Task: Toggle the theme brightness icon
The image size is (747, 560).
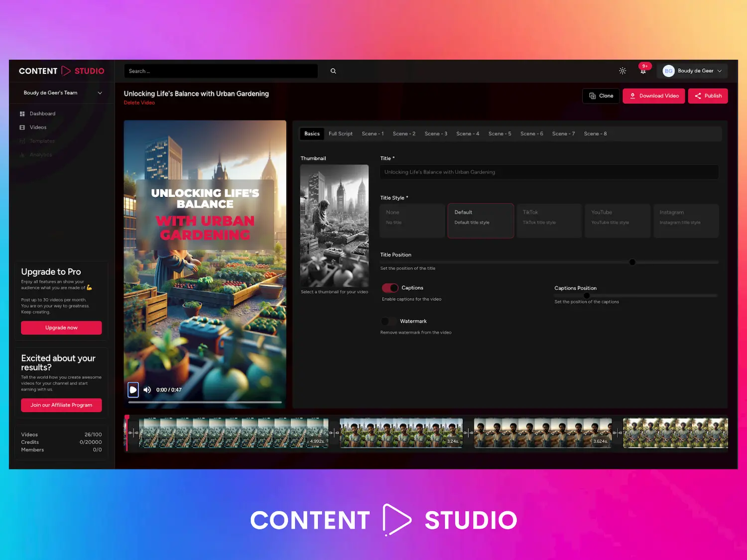Action: (x=622, y=71)
